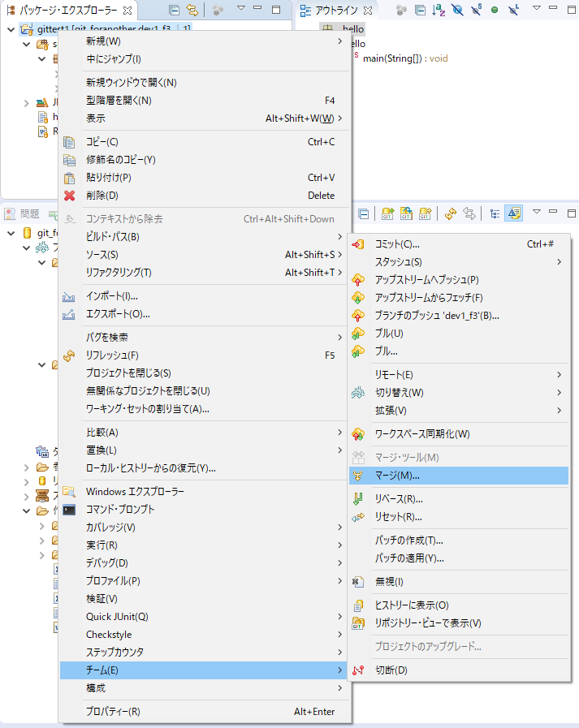579x728 pixels.
Task: Toggle Hide Local Types icon in Outline
Action: point(513,10)
